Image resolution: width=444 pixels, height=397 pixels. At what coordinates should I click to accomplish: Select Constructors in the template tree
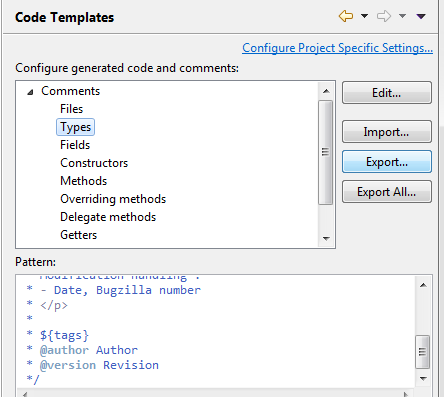click(94, 163)
